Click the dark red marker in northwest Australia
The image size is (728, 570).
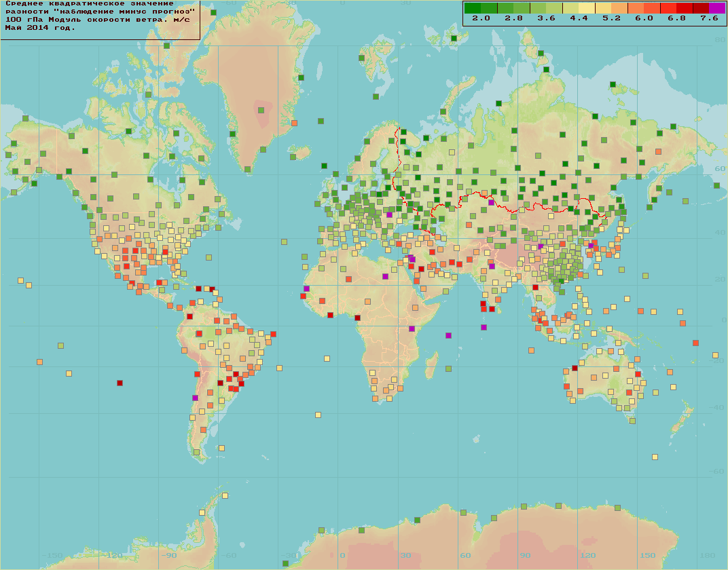click(575, 368)
